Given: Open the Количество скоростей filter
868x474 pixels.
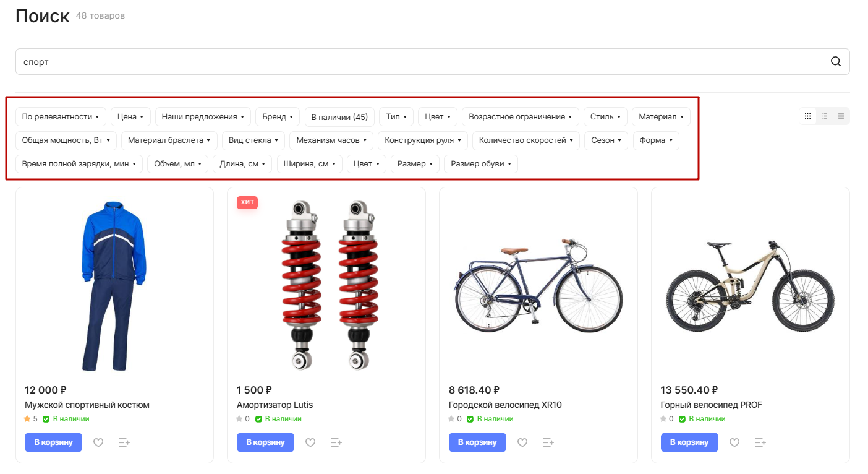Looking at the screenshot, I should (x=526, y=140).
